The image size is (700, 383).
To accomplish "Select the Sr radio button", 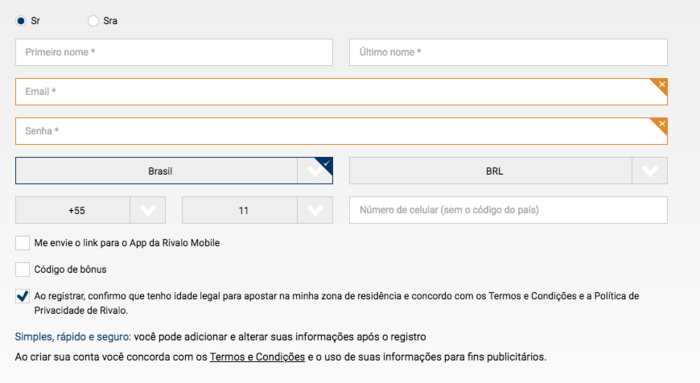I will click(21, 21).
